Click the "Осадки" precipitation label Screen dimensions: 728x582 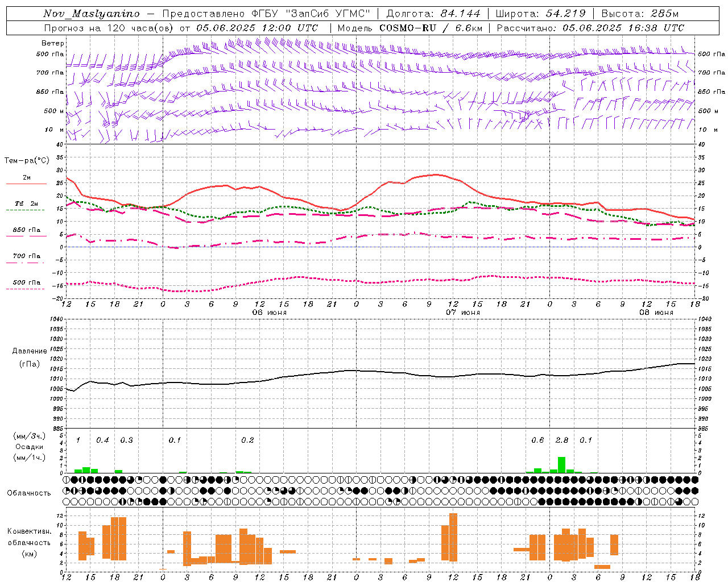[x=30, y=447]
